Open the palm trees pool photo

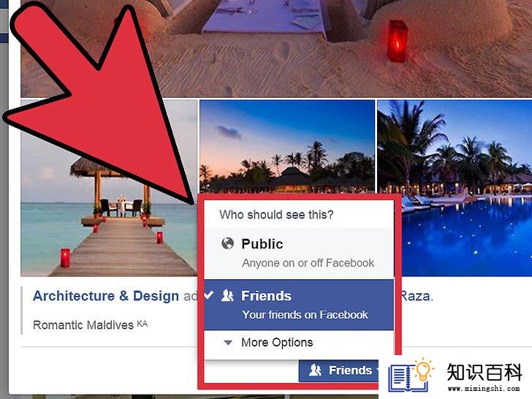click(x=455, y=188)
